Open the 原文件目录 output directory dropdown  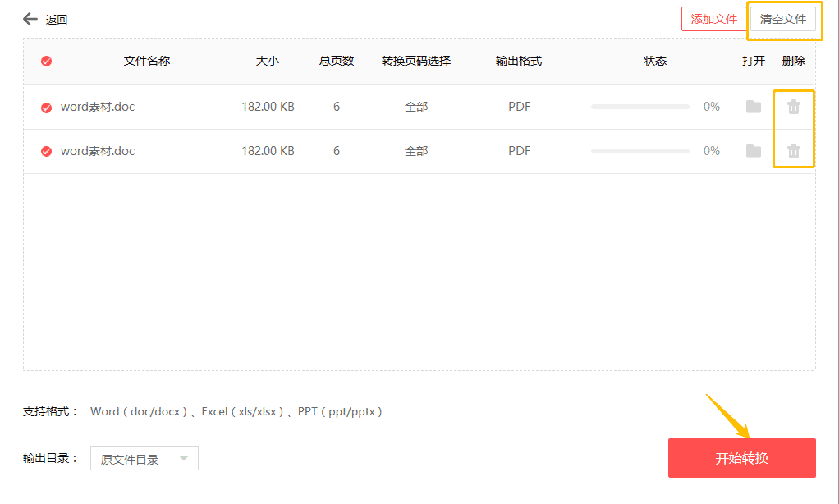click(144, 458)
